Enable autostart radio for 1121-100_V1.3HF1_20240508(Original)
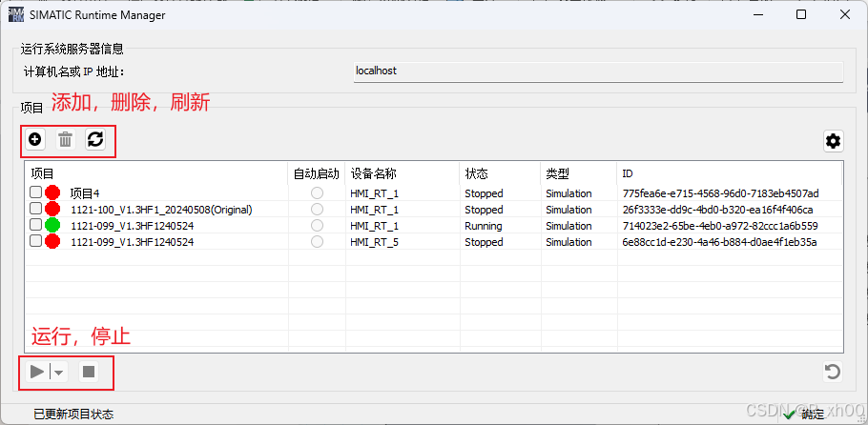The width and height of the screenshot is (868, 425). [318, 210]
